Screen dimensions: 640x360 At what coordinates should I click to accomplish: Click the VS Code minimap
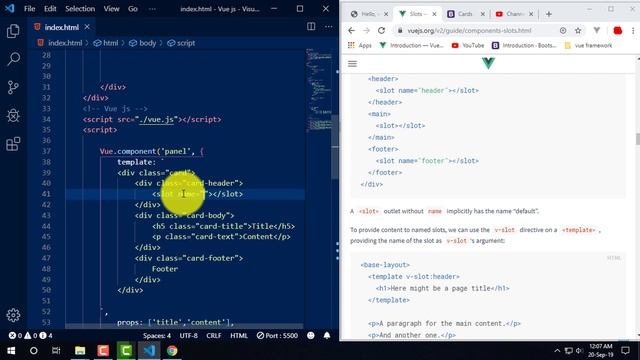tap(319, 90)
